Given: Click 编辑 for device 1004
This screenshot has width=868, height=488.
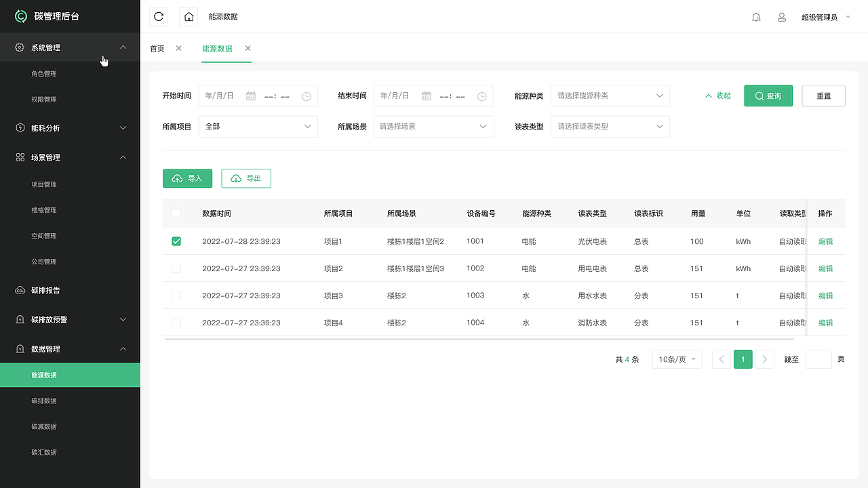Looking at the screenshot, I should coord(825,323).
